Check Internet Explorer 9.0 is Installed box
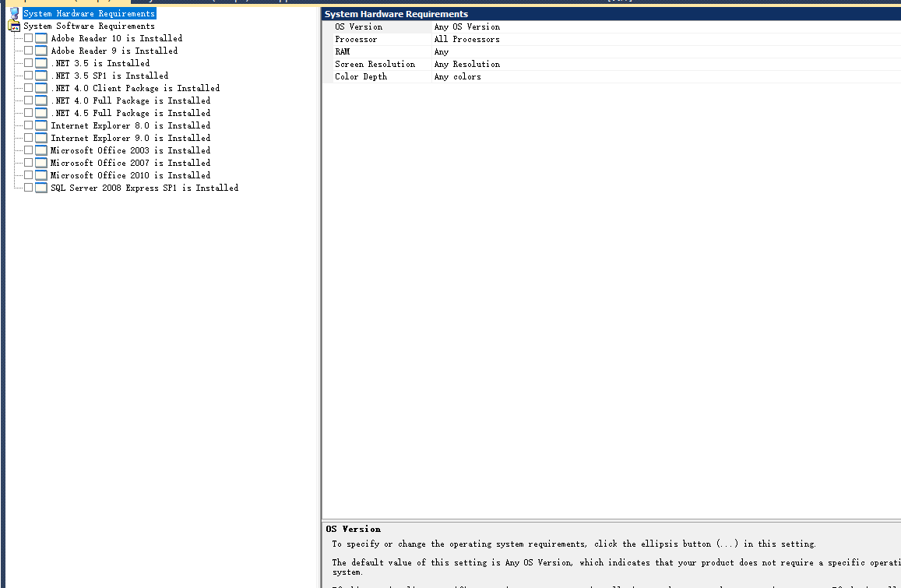The height and width of the screenshot is (588, 901). pyautogui.click(x=28, y=137)
